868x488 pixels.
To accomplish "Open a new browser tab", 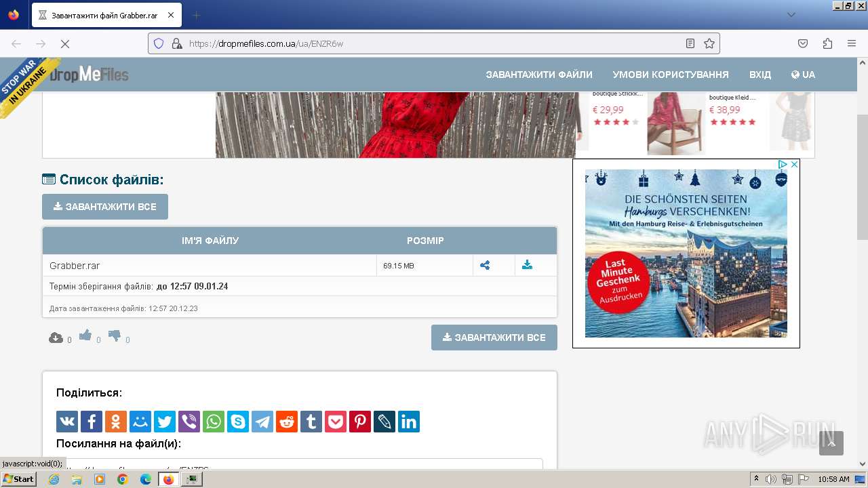I will (x=196, y=15).
